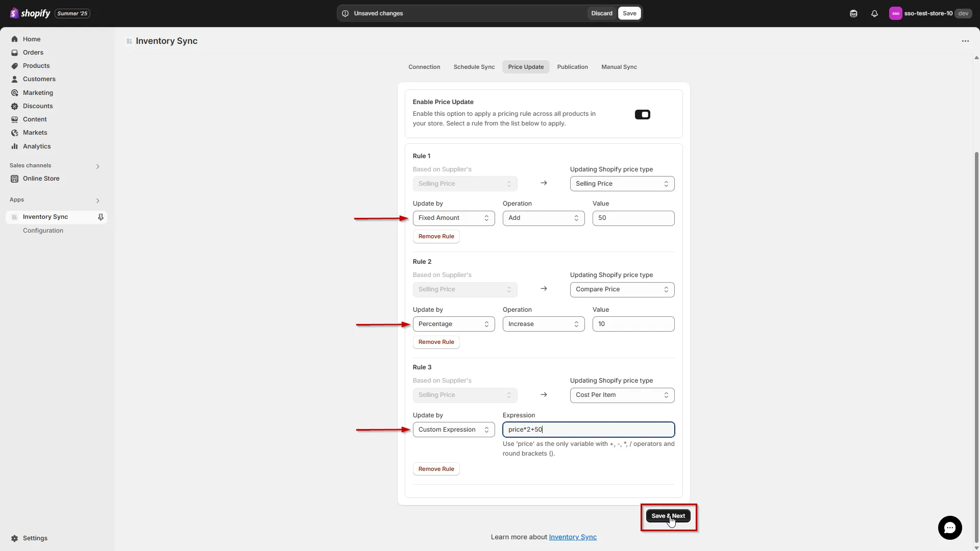The image size is (980, 551).
Task: Go to Discounts using its sidebar icon
Action: point(14,106)
